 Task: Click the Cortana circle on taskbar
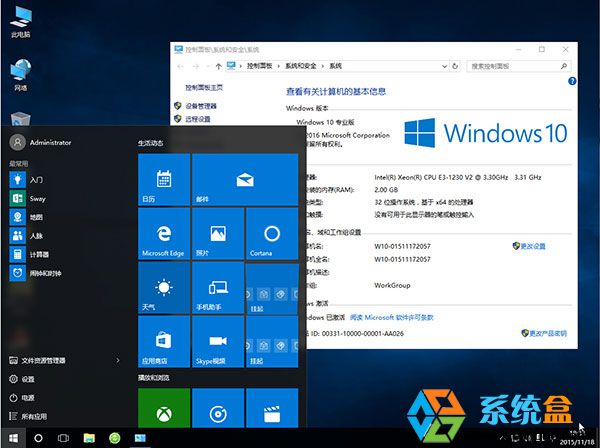pos(38,438)
